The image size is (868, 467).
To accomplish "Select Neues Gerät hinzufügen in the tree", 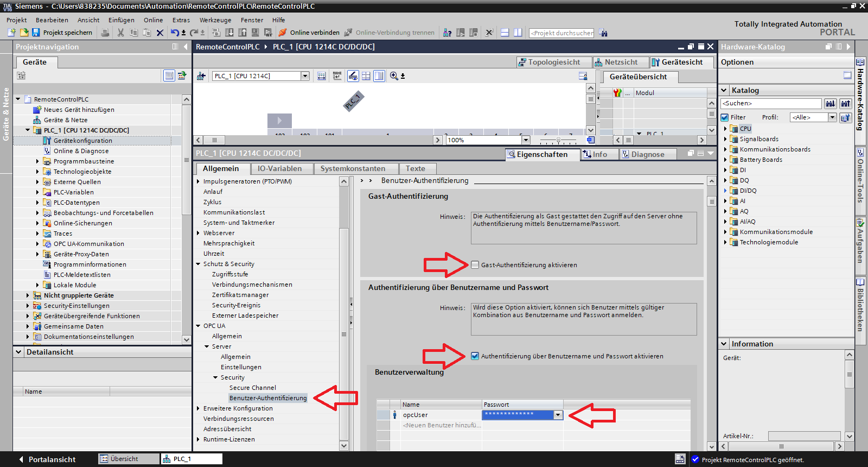I will click(x=79, y=110).
